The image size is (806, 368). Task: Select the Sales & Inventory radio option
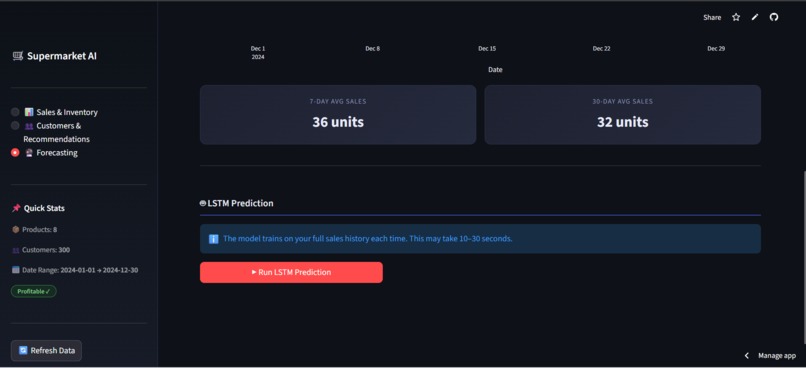tap(15, 112)
